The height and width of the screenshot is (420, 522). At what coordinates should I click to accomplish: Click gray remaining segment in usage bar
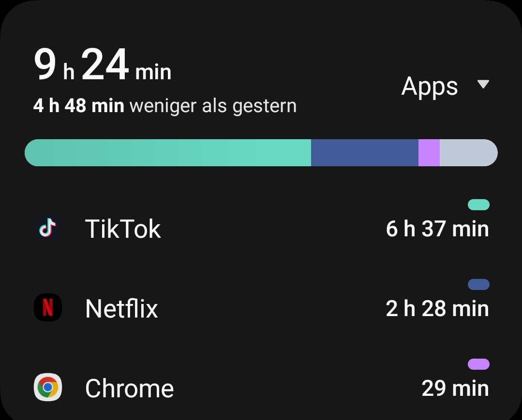pos(469,153)
